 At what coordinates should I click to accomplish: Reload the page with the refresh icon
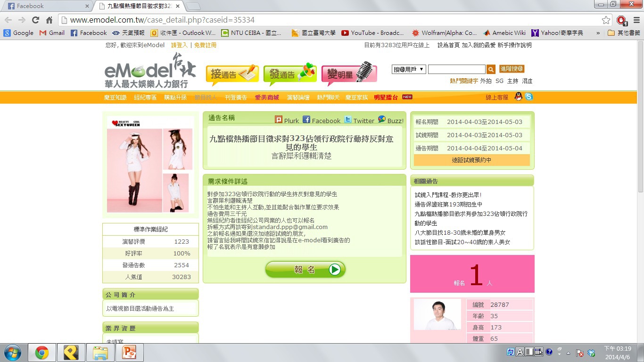click(x=35, y=20)
